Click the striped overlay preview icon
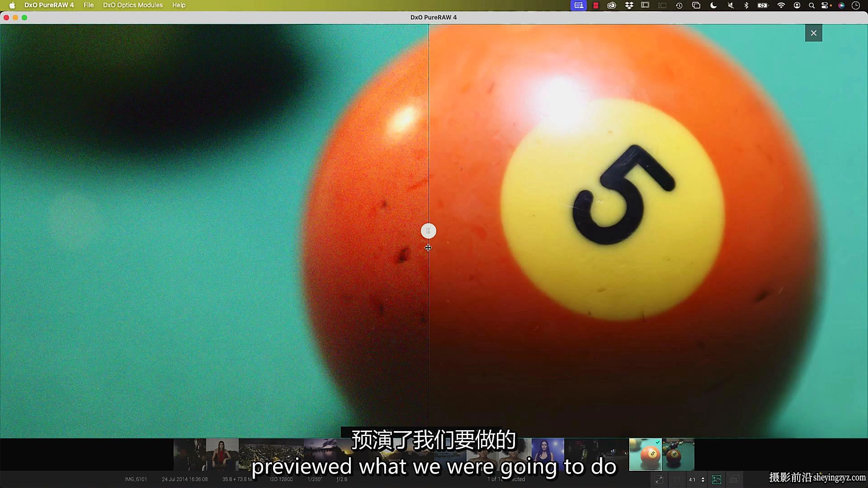Screen dimensions: 868x488 click(734, 479)
